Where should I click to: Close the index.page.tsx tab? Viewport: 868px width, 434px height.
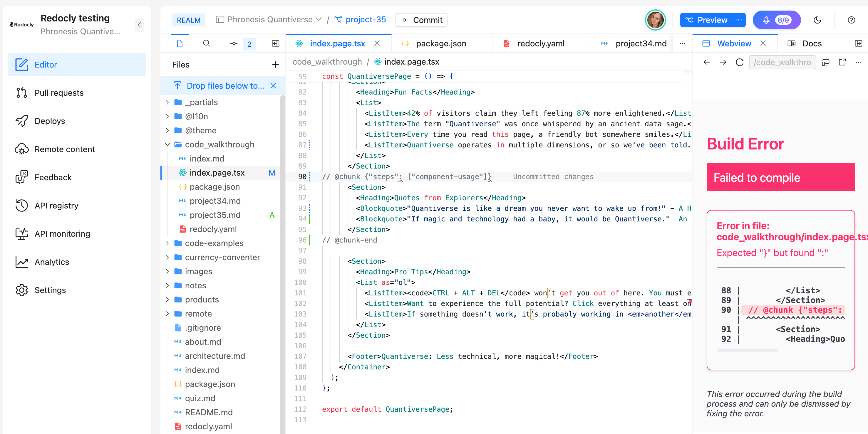tap(377, 43)
